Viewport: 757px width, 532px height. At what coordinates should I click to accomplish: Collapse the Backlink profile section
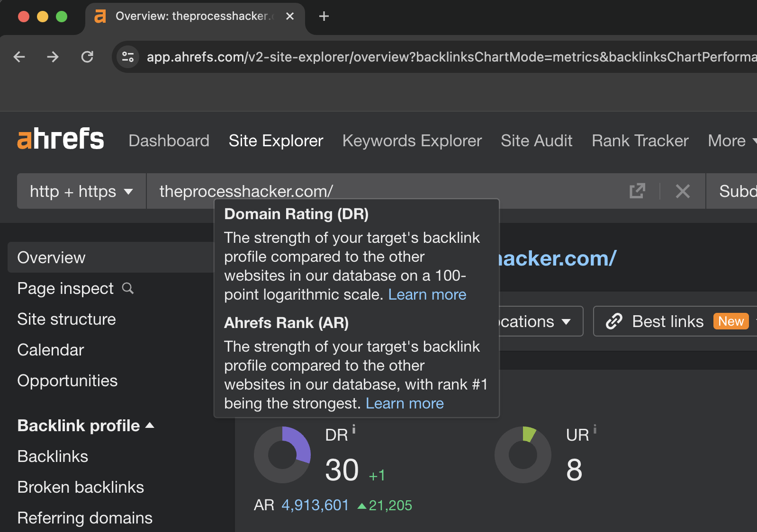86,426
